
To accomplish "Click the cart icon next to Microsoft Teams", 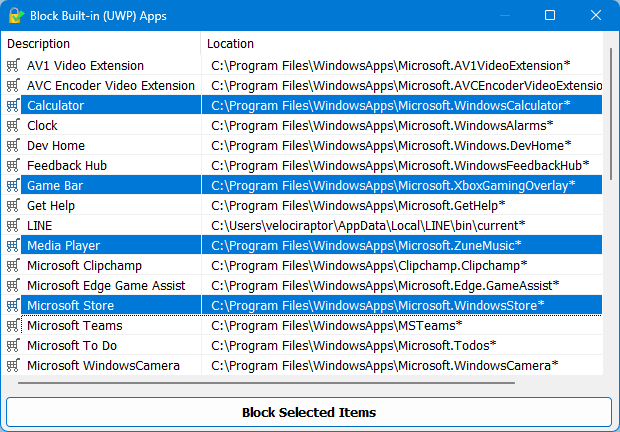I will pos(13,325).
